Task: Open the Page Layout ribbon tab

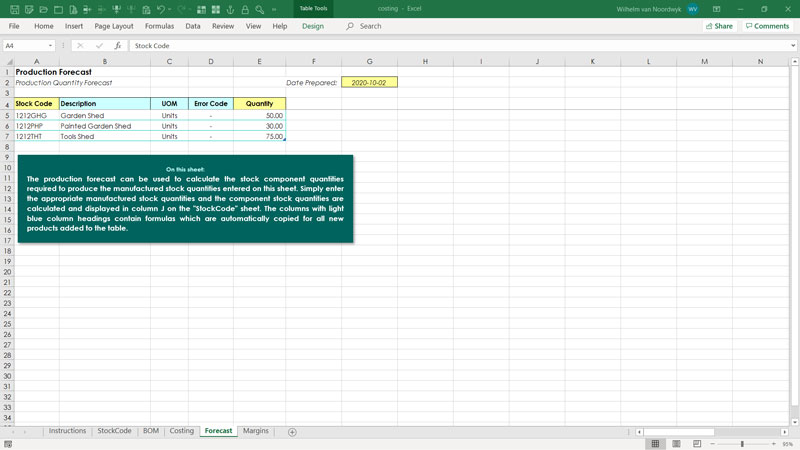Action: (114, 26)
